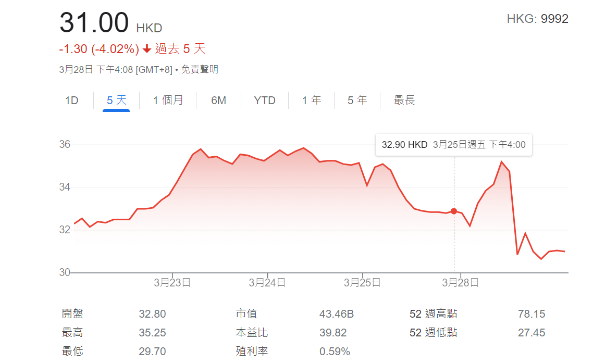The height and width of the screenshot is (364, 593).
Task: Click the red down arrow icon
Action: (147, 49)
